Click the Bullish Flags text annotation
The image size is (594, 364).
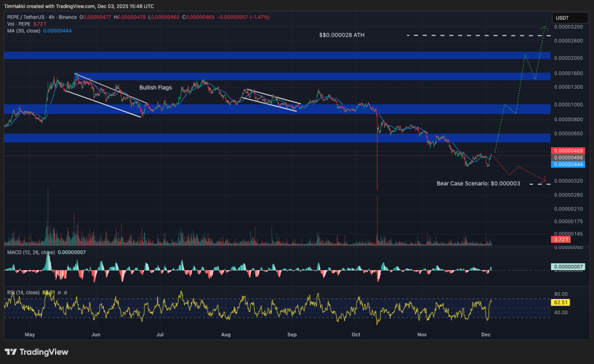point(155,88)
